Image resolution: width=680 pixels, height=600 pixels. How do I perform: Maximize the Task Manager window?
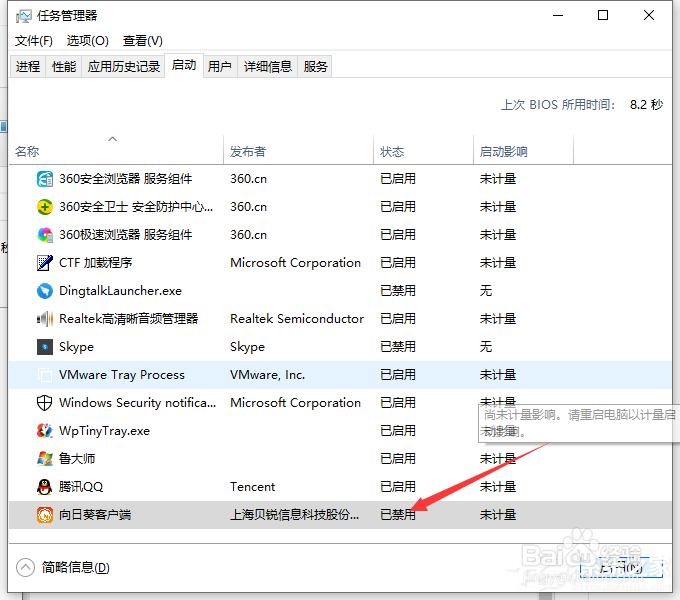[603, 16]
